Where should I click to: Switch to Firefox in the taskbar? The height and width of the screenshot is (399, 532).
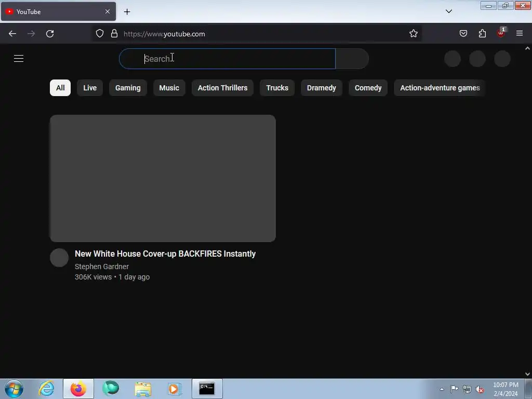[x=78, y=389]
